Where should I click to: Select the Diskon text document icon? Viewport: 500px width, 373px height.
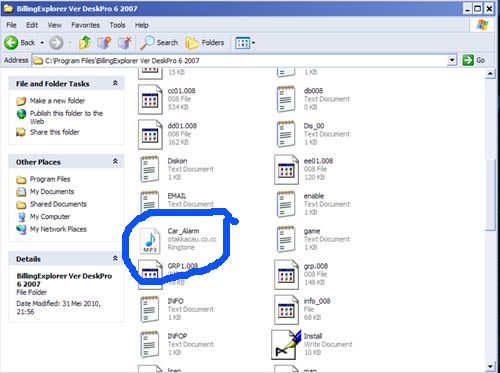[149, 169]
